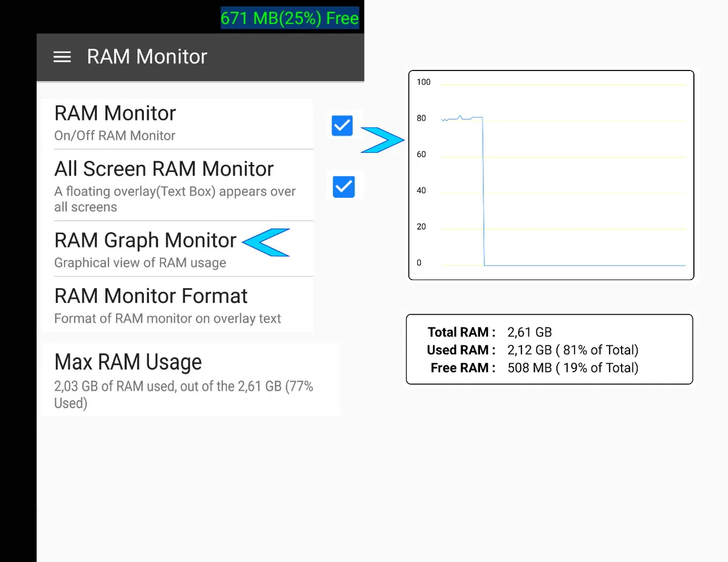Click the 80 label on the graph axis
728x562 pixels.
[x=421, y=118]
